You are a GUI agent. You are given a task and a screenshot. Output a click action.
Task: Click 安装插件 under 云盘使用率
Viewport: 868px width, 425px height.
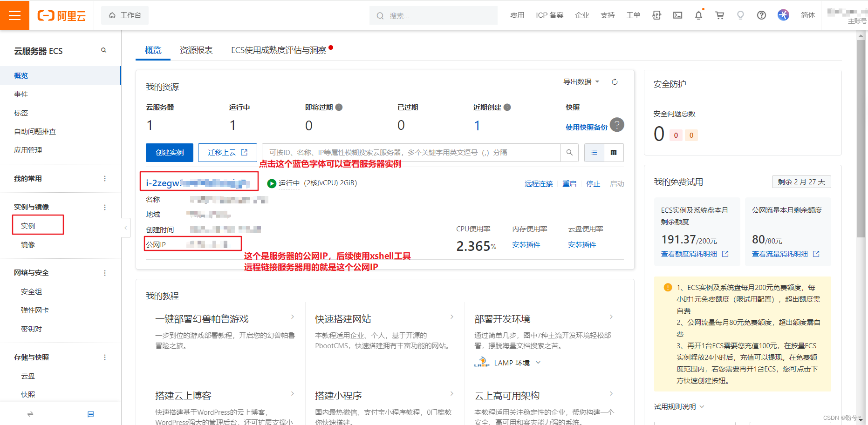582,244
